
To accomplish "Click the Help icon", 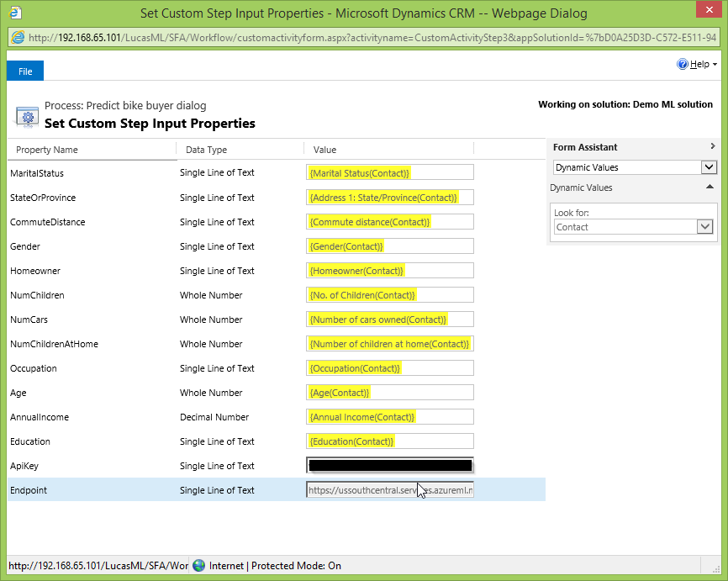I will click(682, 64).
